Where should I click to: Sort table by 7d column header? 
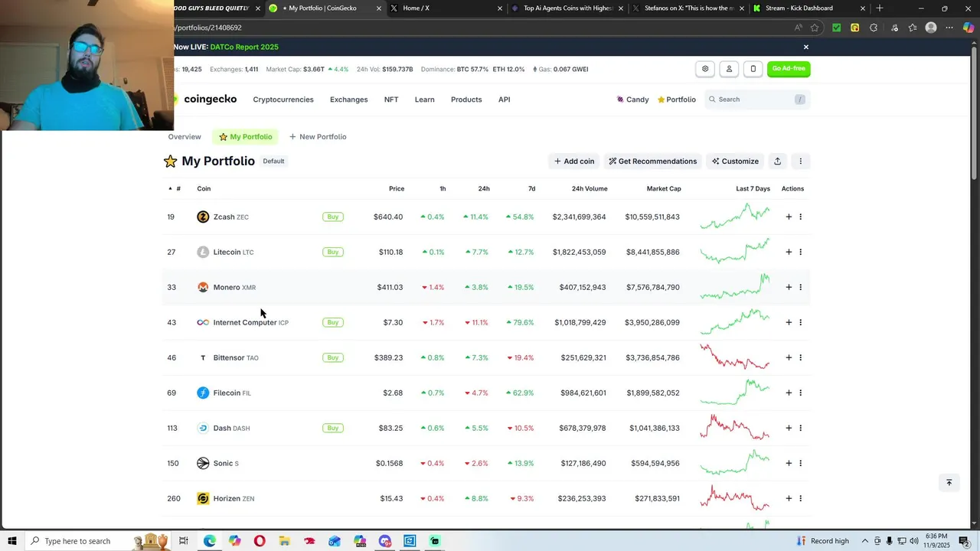pos(531,188)
